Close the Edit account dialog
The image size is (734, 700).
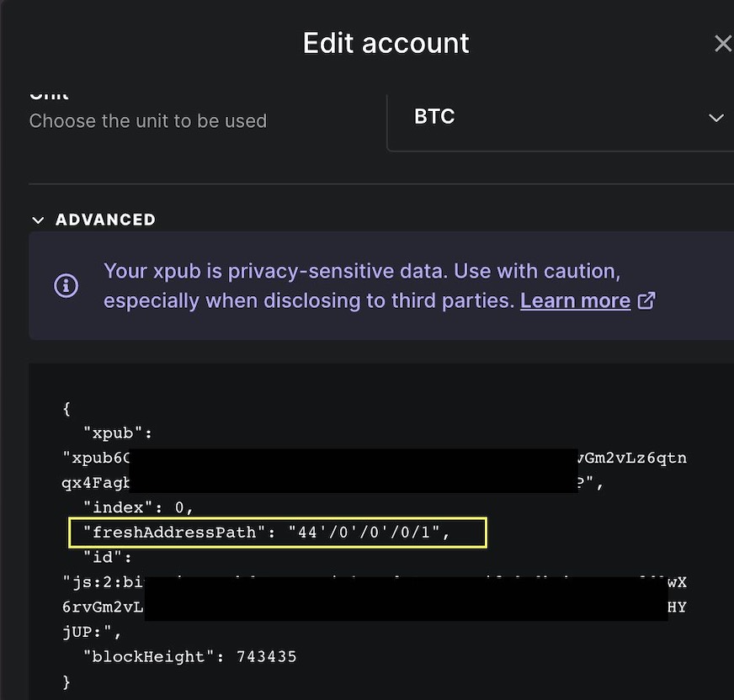pyautogui.click(x=723, y=44)
